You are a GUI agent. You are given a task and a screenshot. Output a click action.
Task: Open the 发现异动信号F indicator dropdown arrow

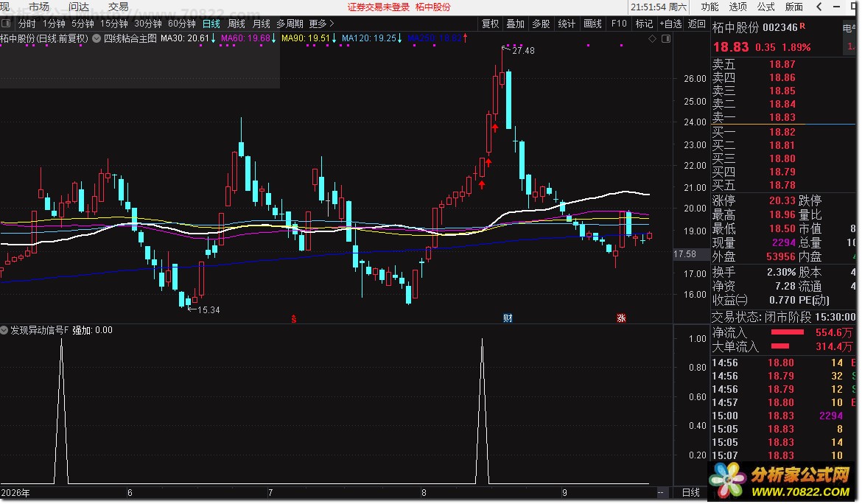[4, 330]
